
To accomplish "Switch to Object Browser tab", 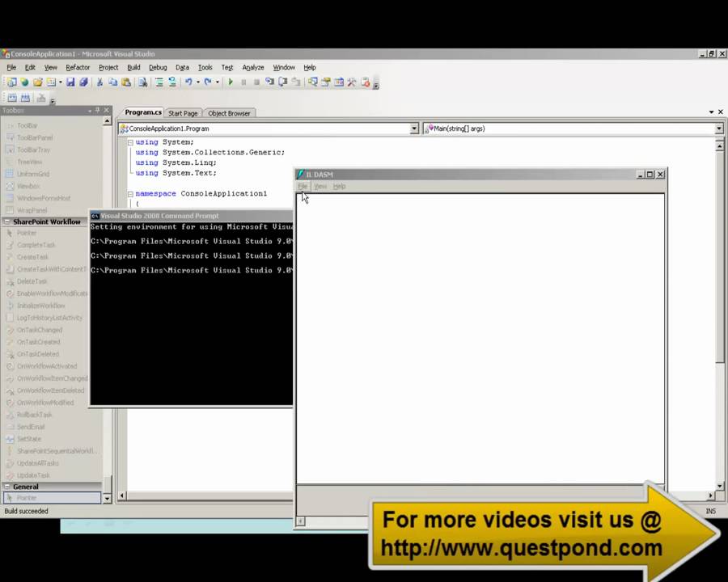I will (x=229, y=113).
